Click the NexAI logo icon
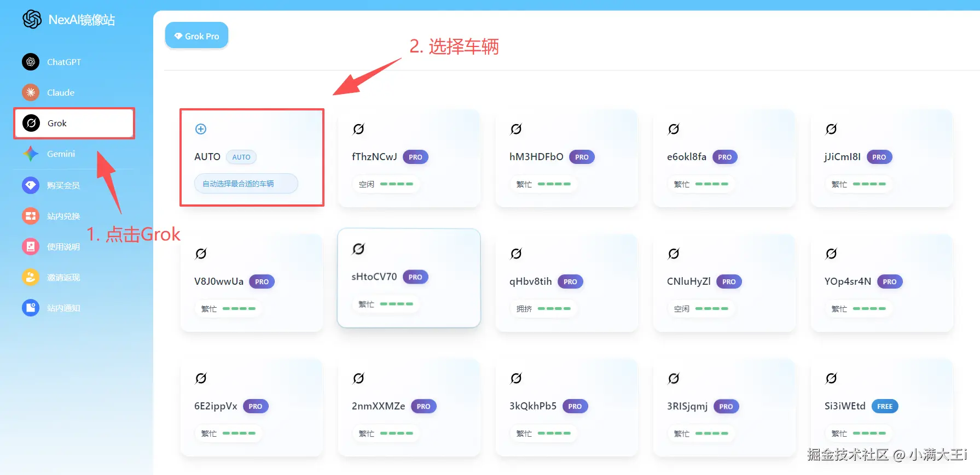This screenshot has width=980, height=475. (32, 19)
